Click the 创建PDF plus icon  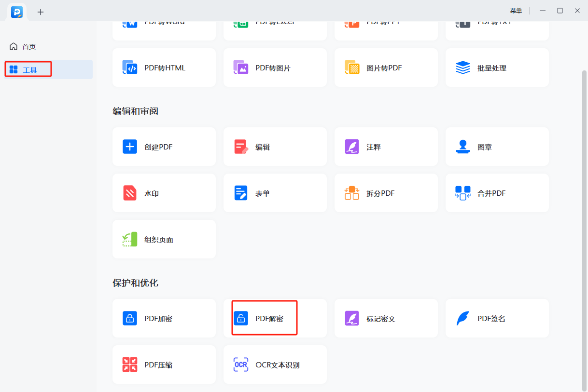[130, 147]
